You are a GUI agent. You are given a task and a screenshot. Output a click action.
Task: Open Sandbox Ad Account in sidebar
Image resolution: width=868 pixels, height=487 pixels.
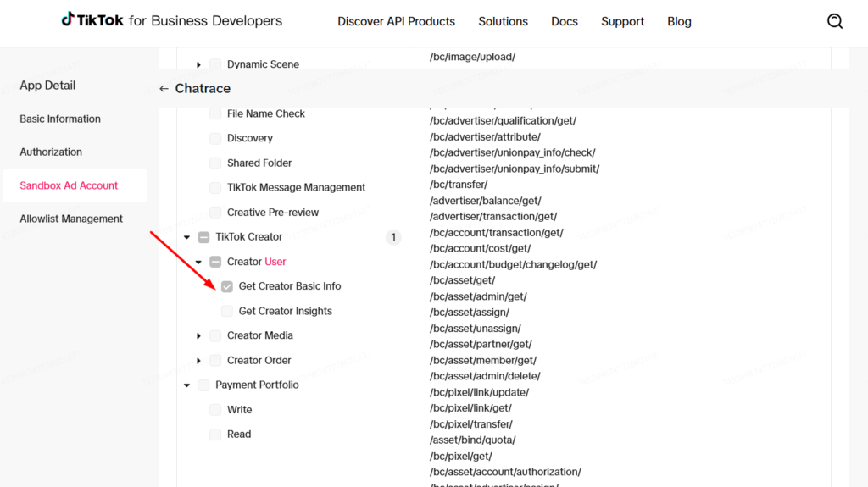69,185
